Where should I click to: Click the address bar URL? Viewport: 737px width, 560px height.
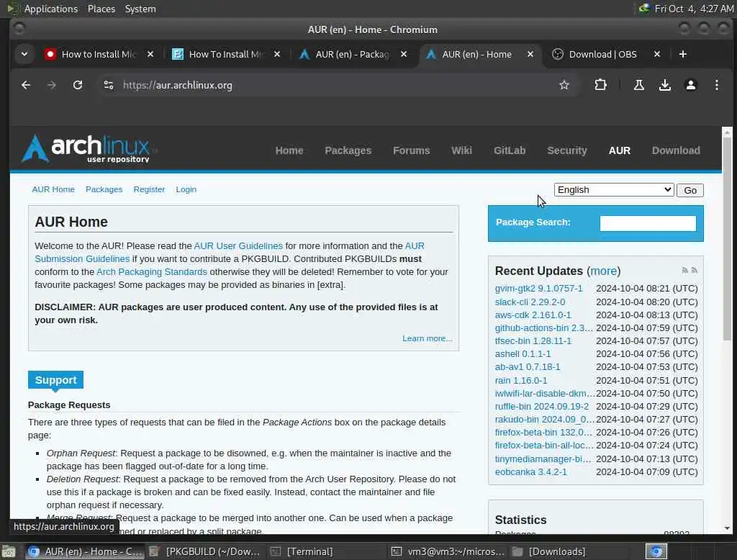pyautogui.click(x=178, y=85)
